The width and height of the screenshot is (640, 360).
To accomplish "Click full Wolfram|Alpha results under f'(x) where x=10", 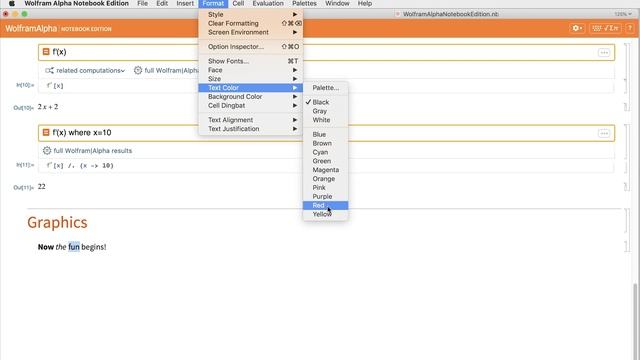I will pos(93,151).
